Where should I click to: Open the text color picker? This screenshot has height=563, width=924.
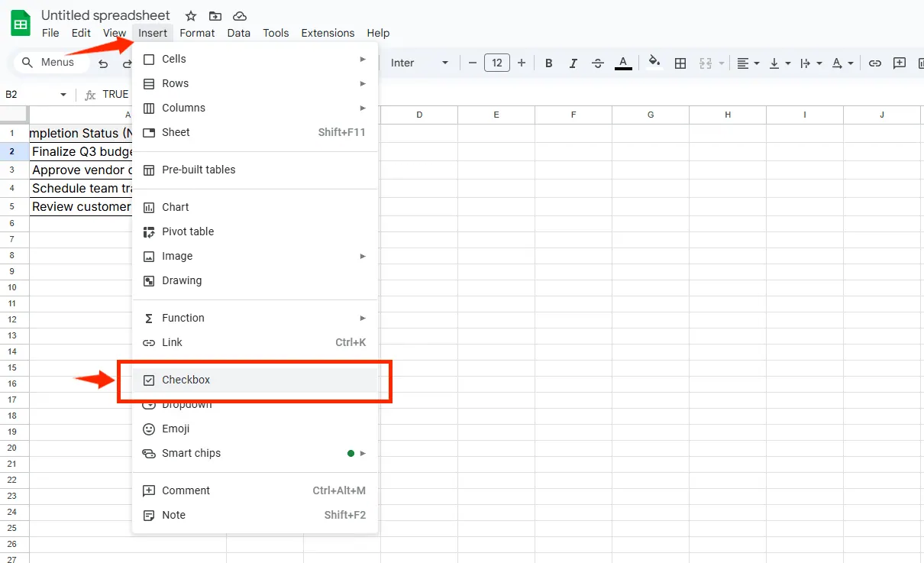623,63
